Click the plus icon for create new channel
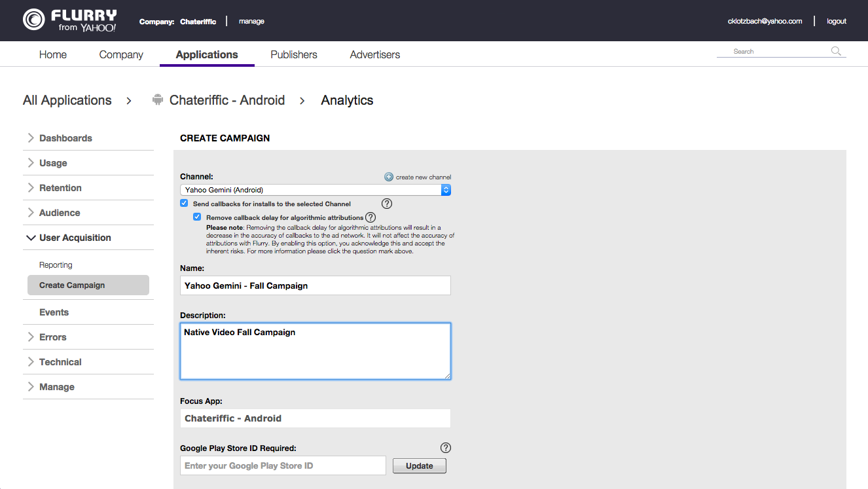Viewport: 868px width, 489px height. point(389,177)
